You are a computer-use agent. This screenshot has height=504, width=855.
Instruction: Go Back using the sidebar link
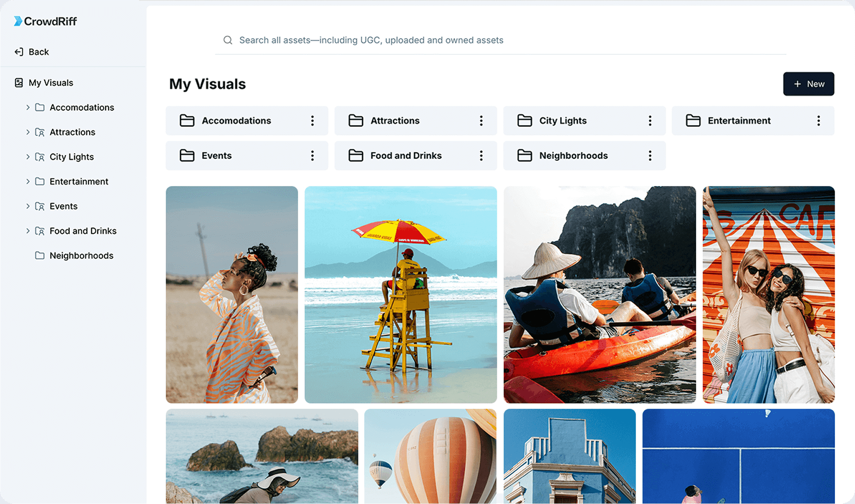click(x=32, y=52)
